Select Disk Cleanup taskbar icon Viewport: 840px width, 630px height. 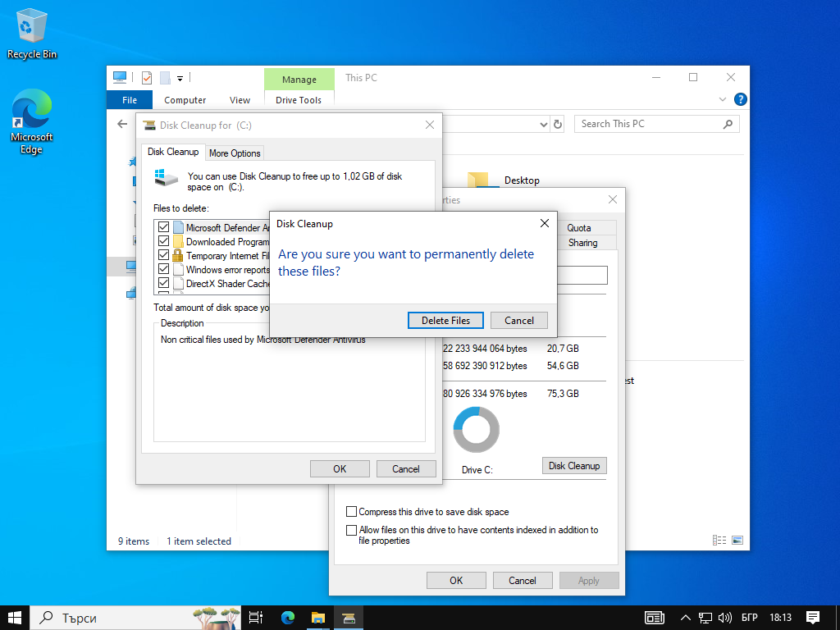coord(349,618)
